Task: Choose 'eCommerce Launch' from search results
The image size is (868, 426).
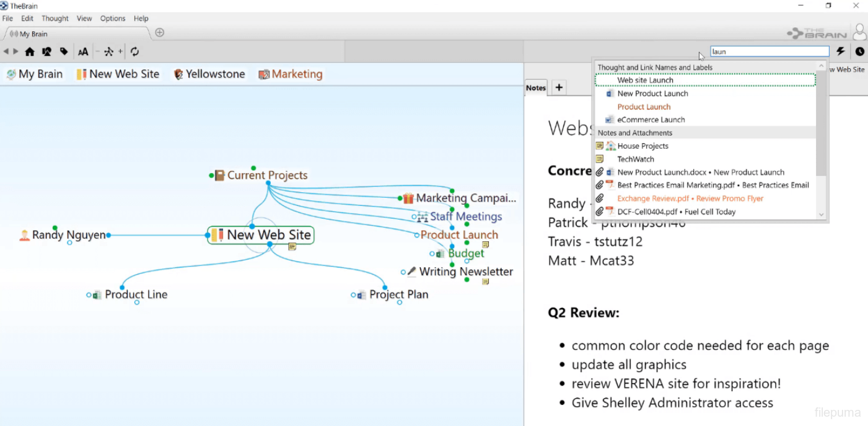Action: click(651, 120)
